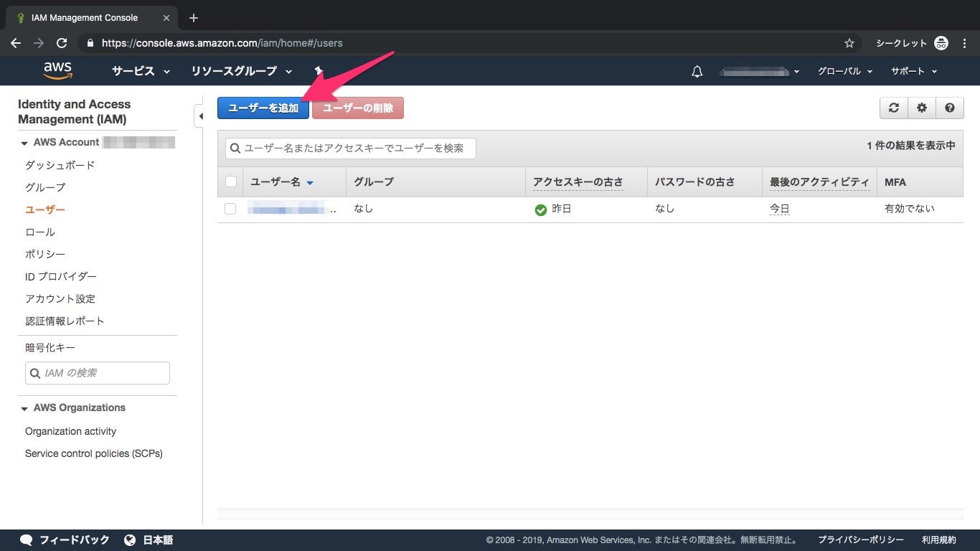Open a new browser tab
Image resolution: width=980 pixels, height=551 pixels.
(x=194, y=18)
